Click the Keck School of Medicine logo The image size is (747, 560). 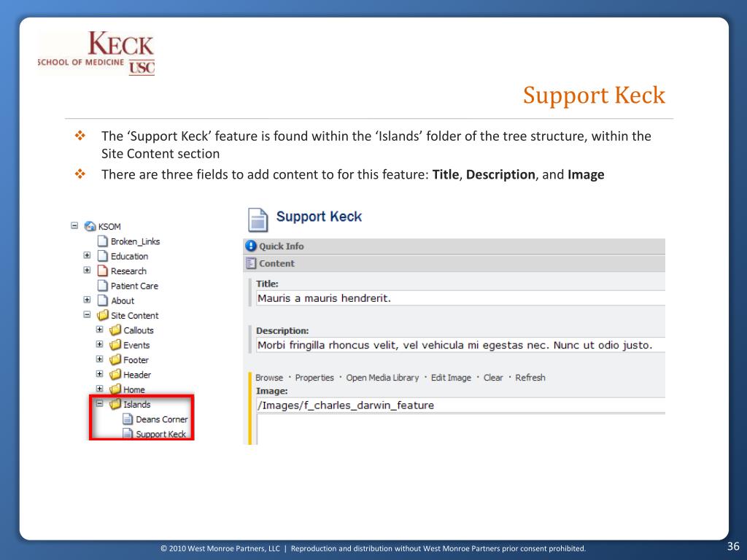tap(96, 53)
